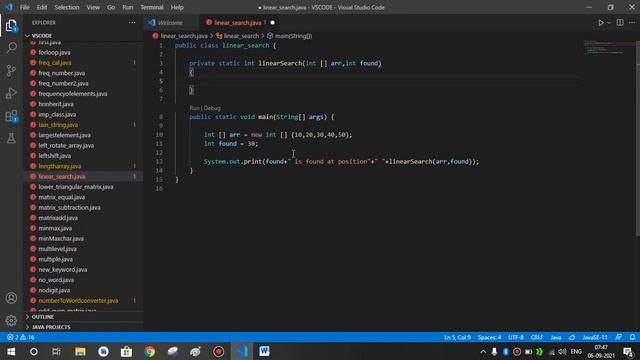
Task: Open the Manage gear icon
Action: (11, 320)
